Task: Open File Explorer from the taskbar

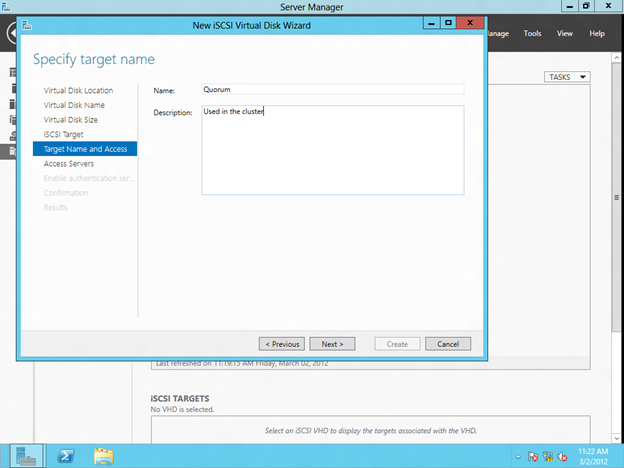Action: 103,456
